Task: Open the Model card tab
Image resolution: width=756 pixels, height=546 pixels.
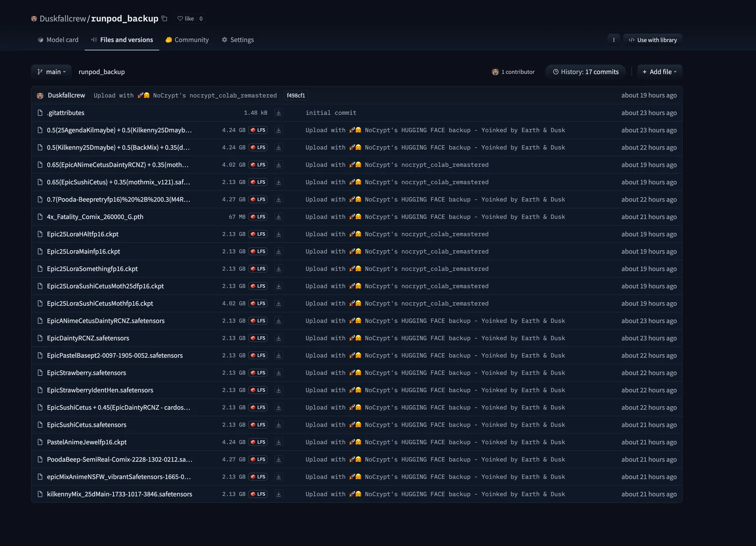Action: 58,40
